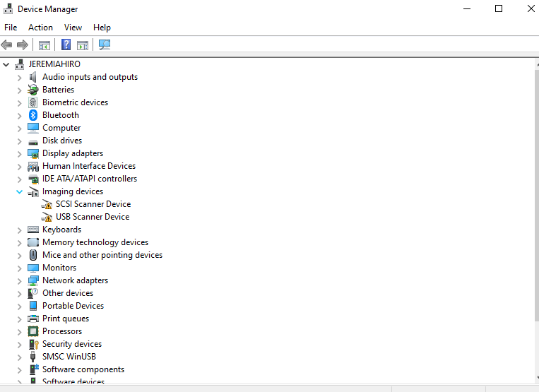Screen dimensions: 539x392
Task: Click the Keyboards icon
Action: (33, 230)
